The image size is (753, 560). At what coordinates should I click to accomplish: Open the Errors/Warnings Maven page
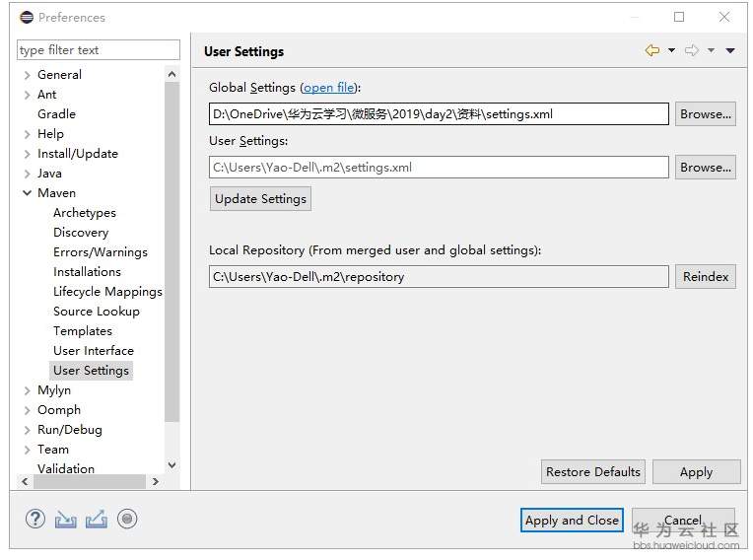[100, 251]
